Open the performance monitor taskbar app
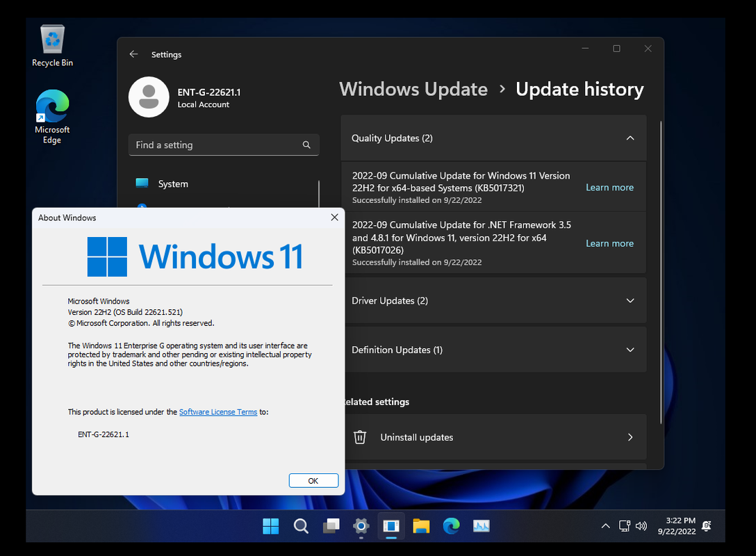Image resolution: width=756 pixels, height=556 pixels. pos(481,525)
